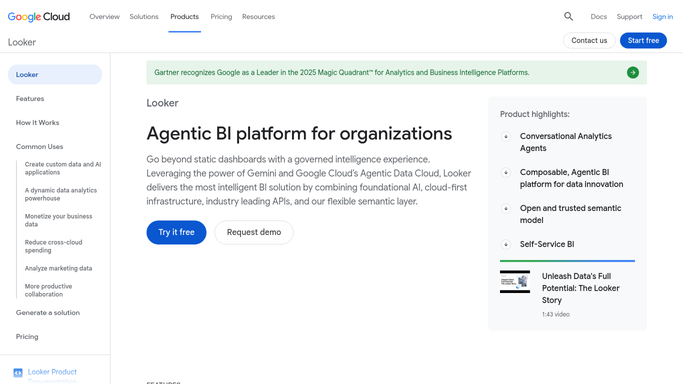Click the Looker Product Documentation icon
Screen dimensions: 683x384
tap(18, 372)
